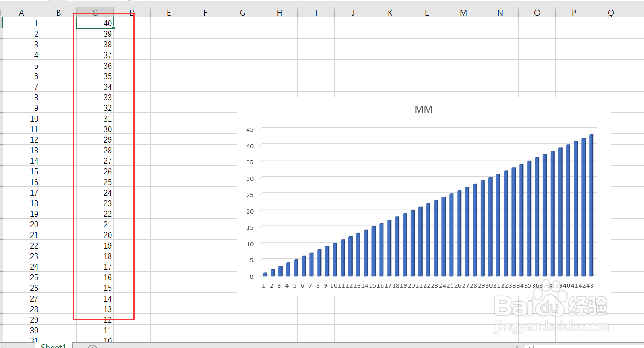This screenshot has height=348, width=644.
Task: Select cell C1 containing value 40
Action: point(95,23)
